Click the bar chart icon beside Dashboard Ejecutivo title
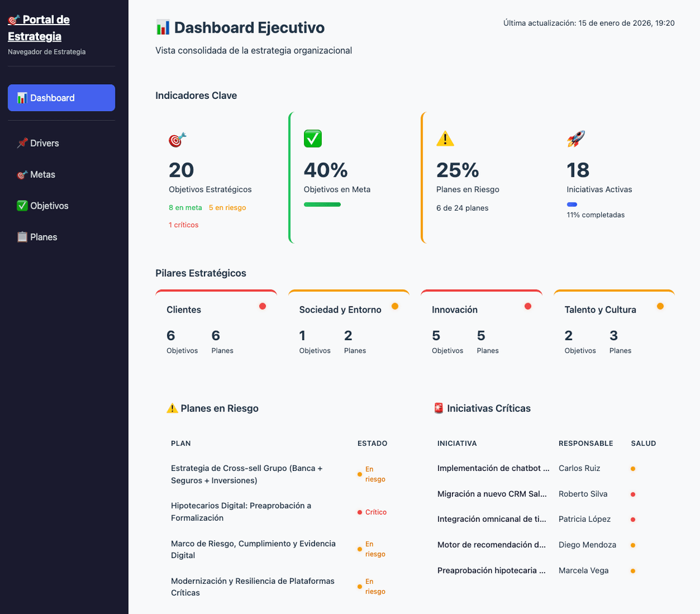 pos(163,27)
